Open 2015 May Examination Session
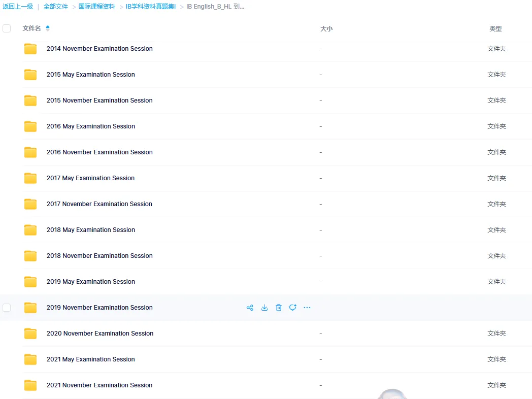This screenshot has width=532, height=399. [90, 74]
